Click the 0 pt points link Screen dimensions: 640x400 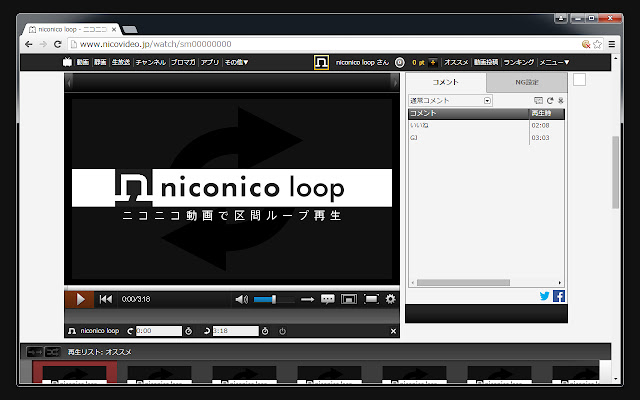[418, 62]
